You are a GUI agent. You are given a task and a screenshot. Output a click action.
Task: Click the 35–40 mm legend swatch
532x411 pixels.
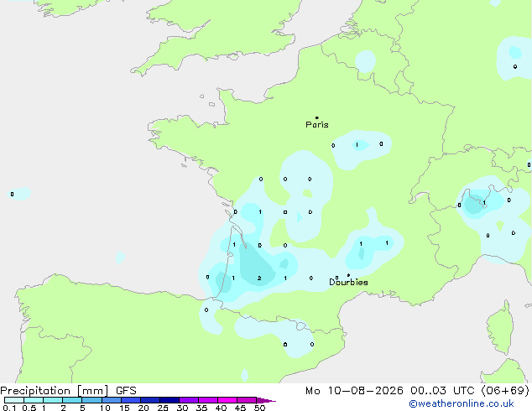point(207,400)
